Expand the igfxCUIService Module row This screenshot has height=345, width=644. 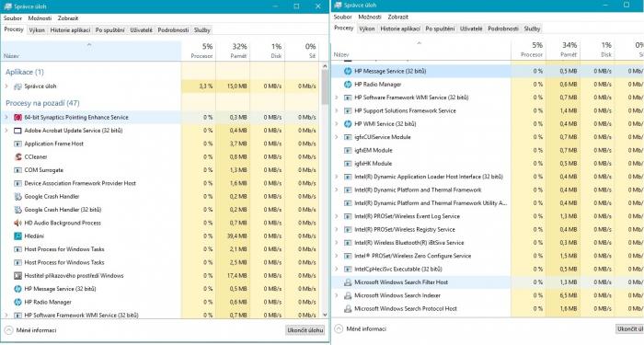coord(337,137)
